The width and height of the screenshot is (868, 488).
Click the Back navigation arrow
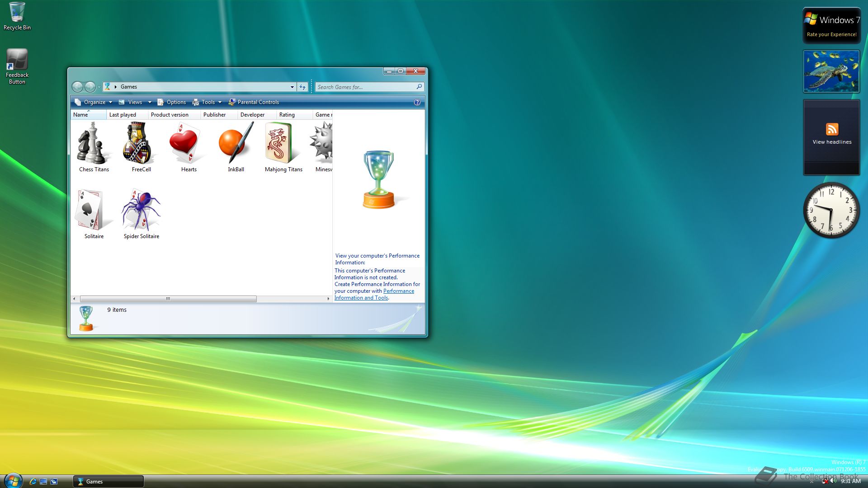78,87
